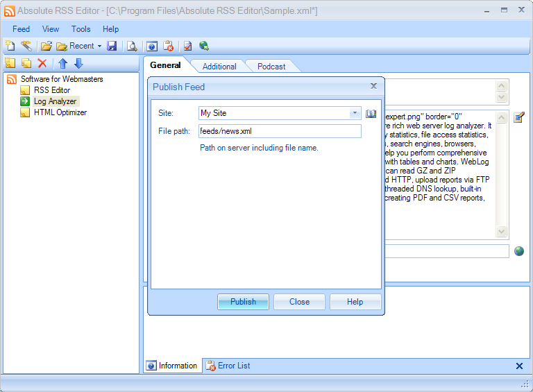This screenshot has height=392, width=533.
Task: Click the Help button in Publish Feed
Action: tap(355, 302)
